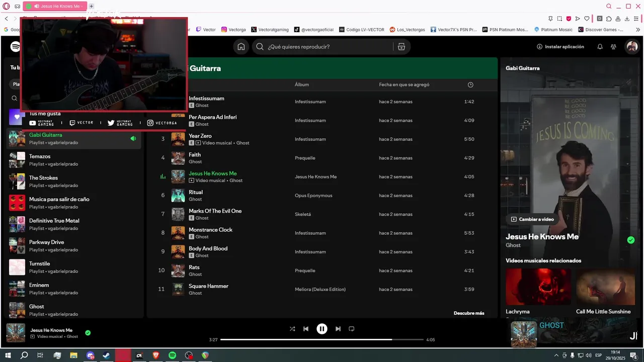Open the Turnstile playlist
This screenshot has height=362, width=644.
74,267
